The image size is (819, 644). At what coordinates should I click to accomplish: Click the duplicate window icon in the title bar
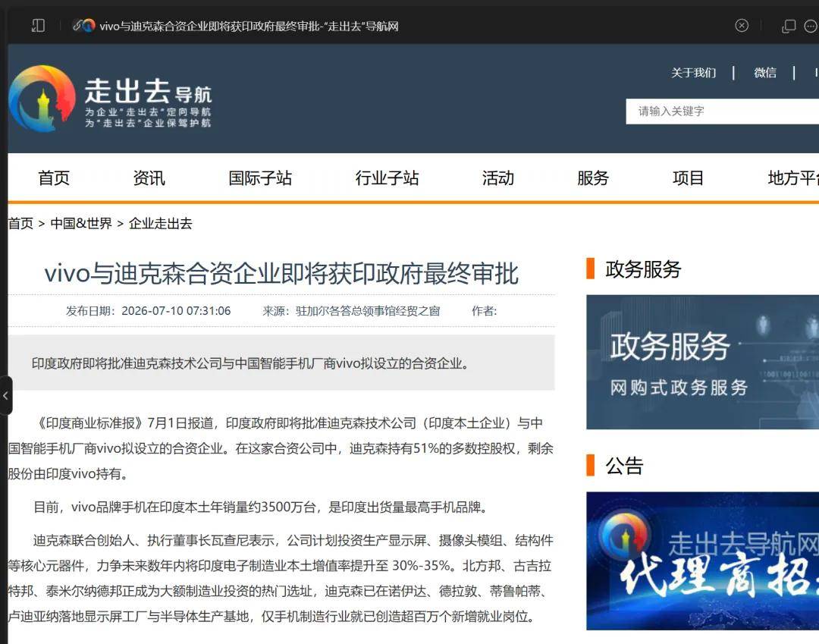(x=788, y=26)
